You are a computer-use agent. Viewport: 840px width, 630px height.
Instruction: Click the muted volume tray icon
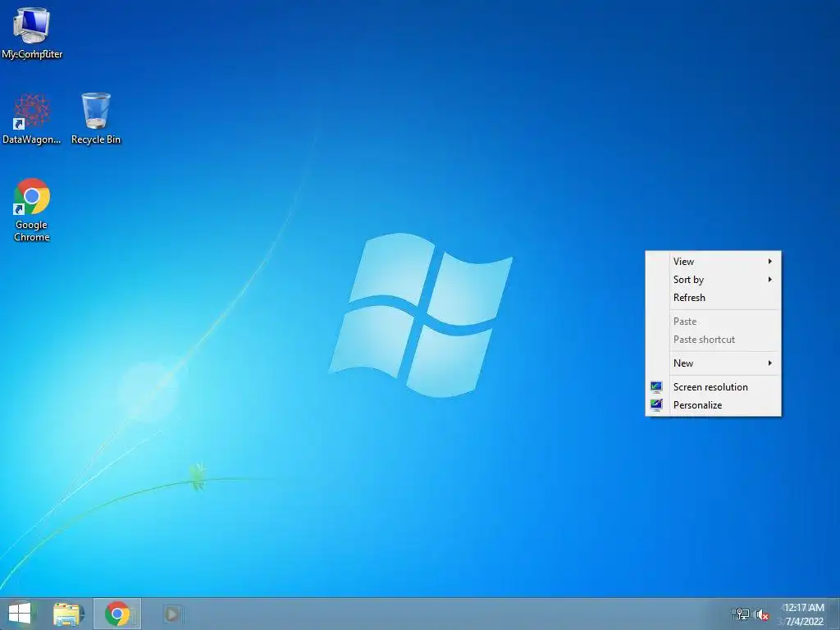point(762,614)
